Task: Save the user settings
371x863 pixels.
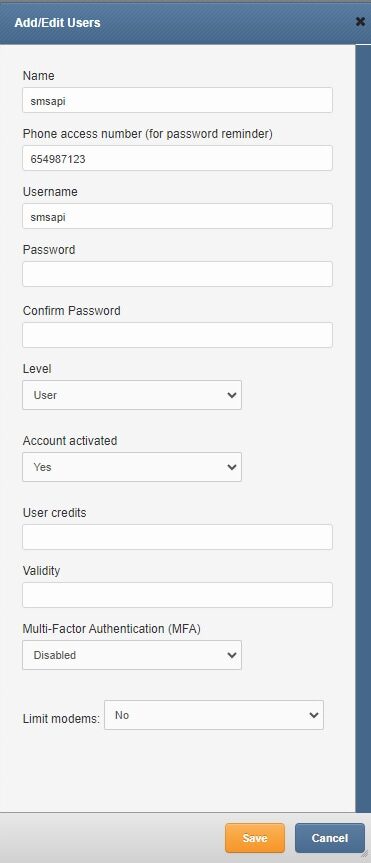Action: [255, 838]
